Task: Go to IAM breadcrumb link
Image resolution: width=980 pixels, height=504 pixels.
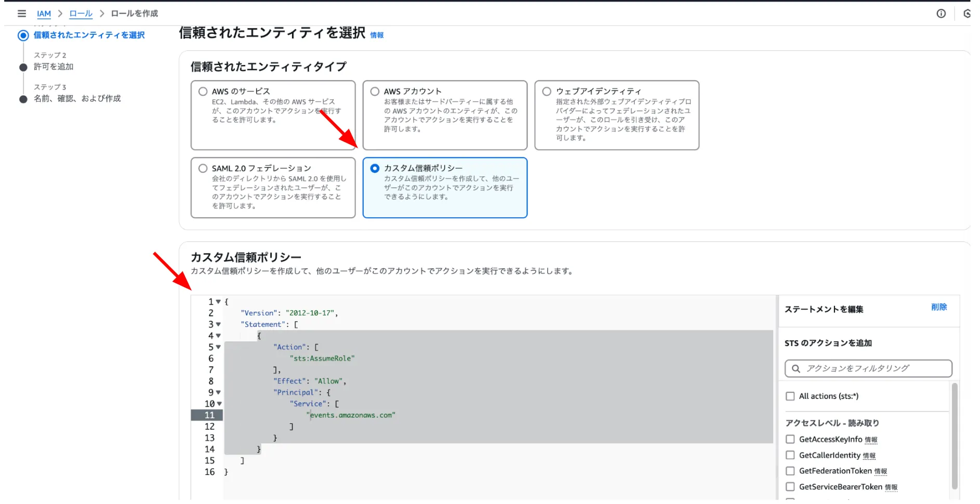Action: click(44, 14)
